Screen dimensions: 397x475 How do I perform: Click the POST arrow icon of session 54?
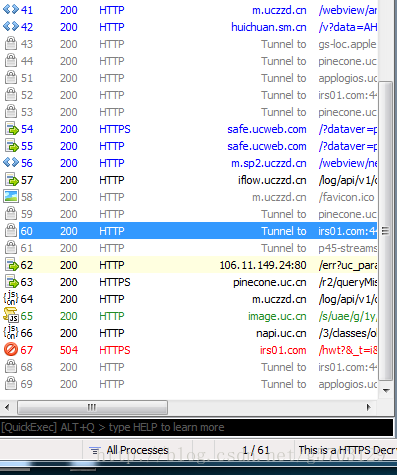pyautogui.click(x=12, y=129)
